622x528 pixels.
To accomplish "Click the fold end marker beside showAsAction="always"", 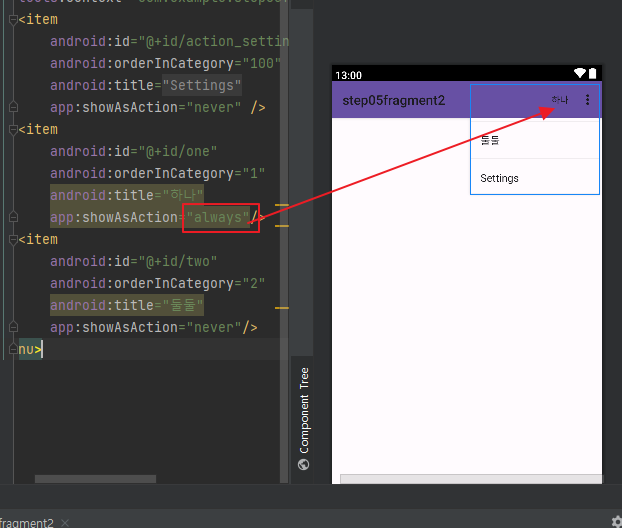I will pos(13,217).
